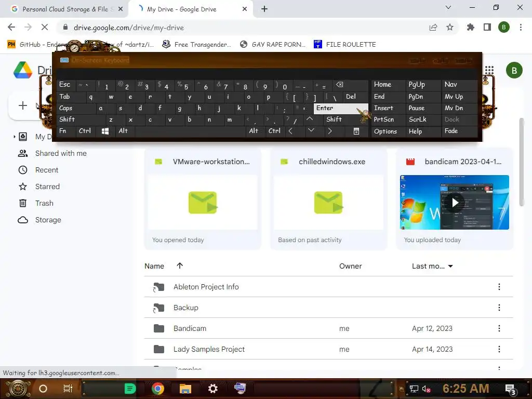Click the New plus button in Drive
Viewport: 532px width, 399px height.
point(23,105)
